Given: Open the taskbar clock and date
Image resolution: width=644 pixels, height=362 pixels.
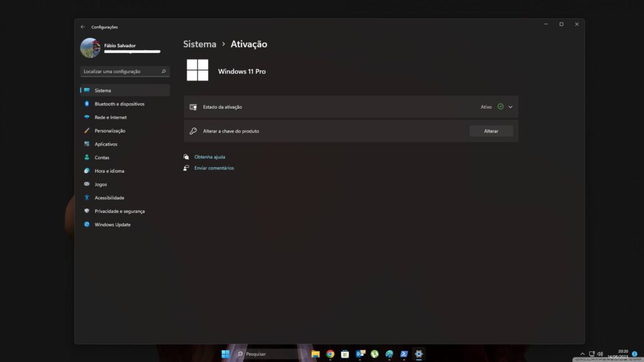Looking at the screenshot, I should pyautogui.click(x=618, y=354).
